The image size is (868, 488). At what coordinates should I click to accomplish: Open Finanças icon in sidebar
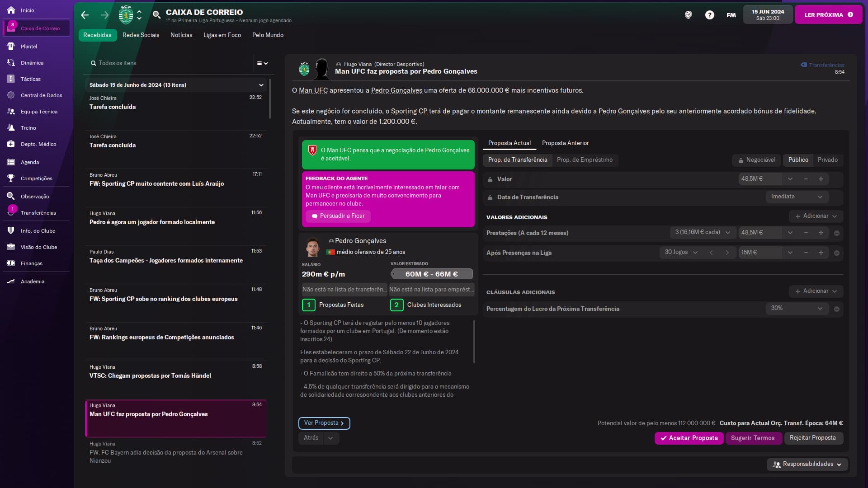(x=11, y=263)
